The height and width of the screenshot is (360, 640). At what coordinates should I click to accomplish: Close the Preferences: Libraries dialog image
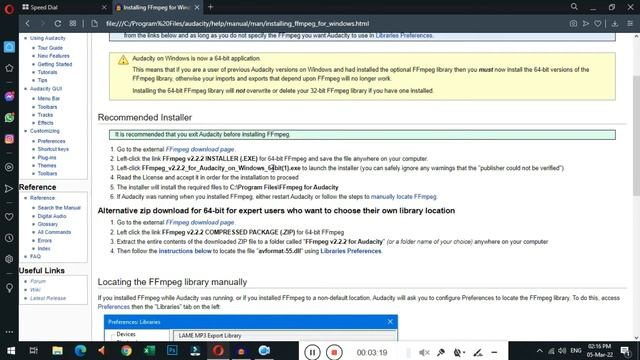[390, 322]
